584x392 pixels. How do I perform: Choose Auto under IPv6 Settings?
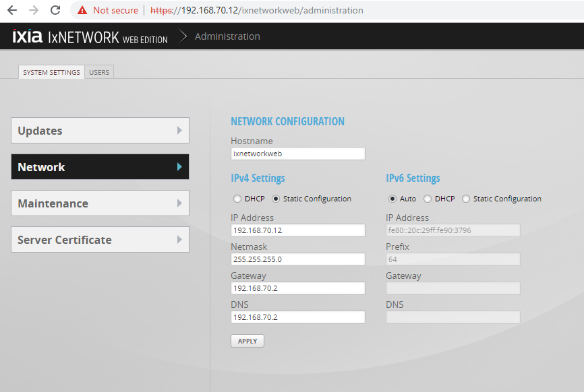coord(392,199)
